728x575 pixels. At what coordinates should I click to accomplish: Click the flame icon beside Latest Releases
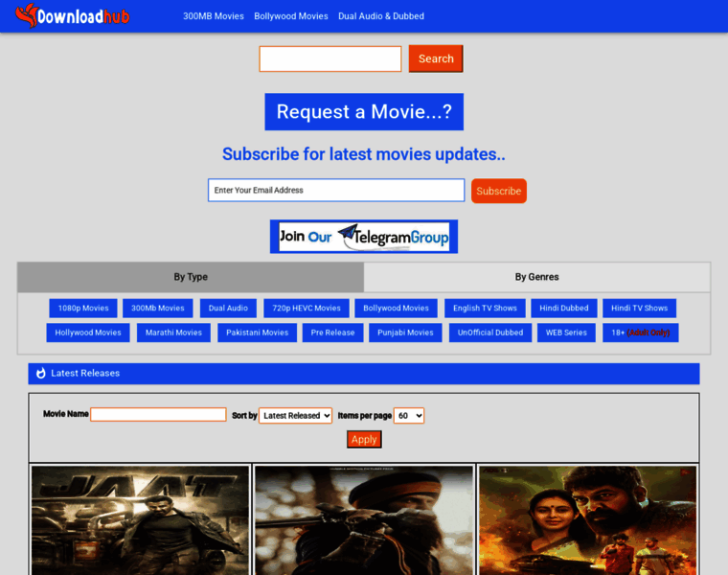point(41,373)
